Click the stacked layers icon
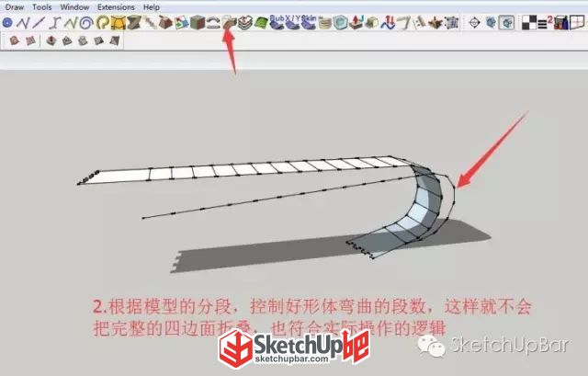Image resolution: width=588 pixels, height=376 pixels. pos(245,23)
